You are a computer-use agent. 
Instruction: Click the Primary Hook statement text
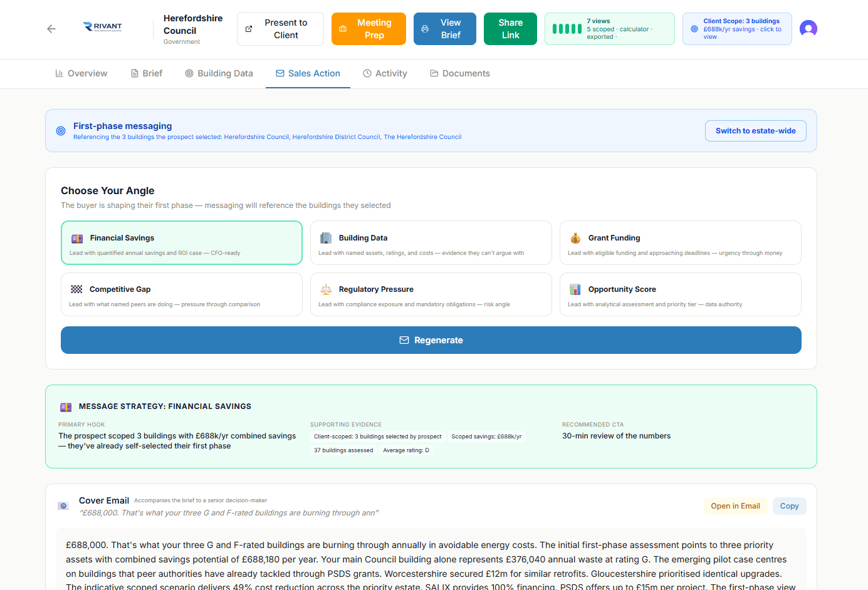tap(177, 441)
